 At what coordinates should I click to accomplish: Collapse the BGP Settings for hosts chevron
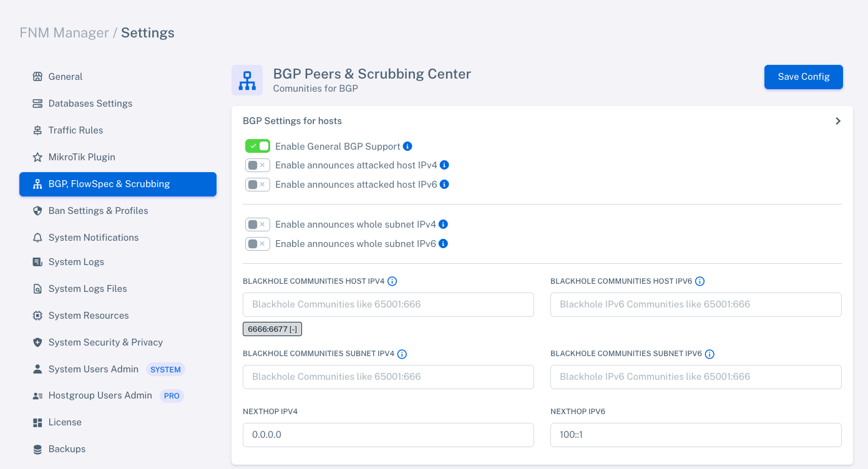[x=838, y=121]
